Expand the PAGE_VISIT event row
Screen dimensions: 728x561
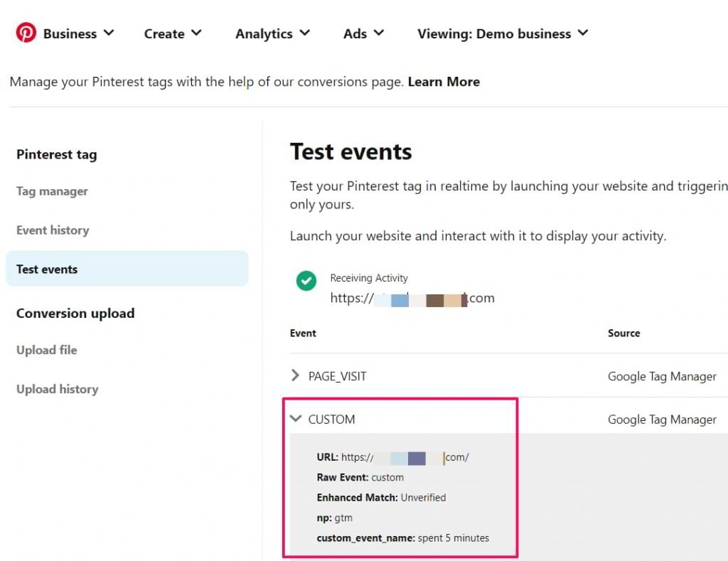tap(297, 375)
